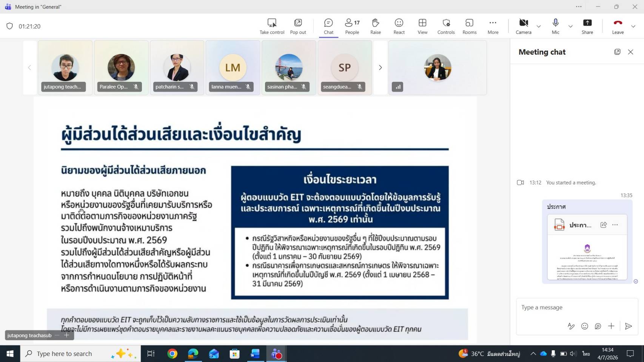Open the React emoji options
This screenshot has height=362, width=644.
(399, 26)
